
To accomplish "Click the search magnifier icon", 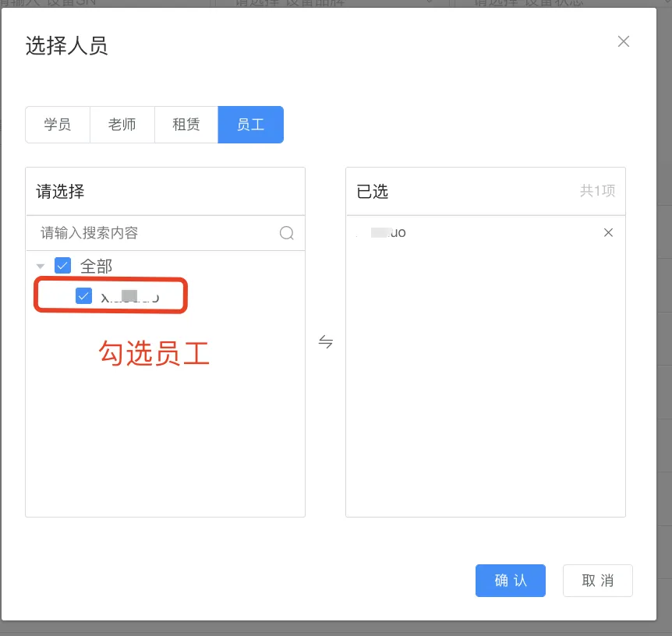I will [287, 233].
